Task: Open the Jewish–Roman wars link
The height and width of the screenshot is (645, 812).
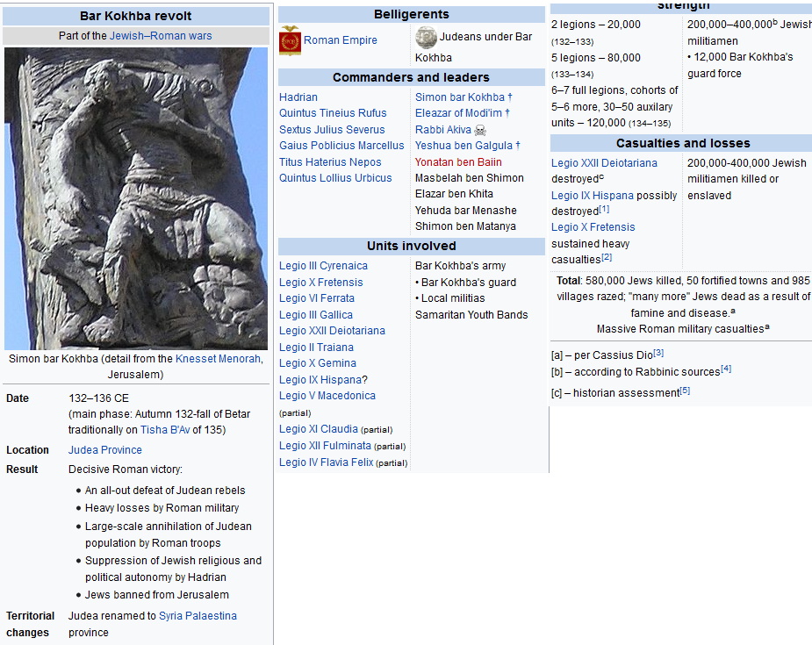Action: (x=161, y=36)
